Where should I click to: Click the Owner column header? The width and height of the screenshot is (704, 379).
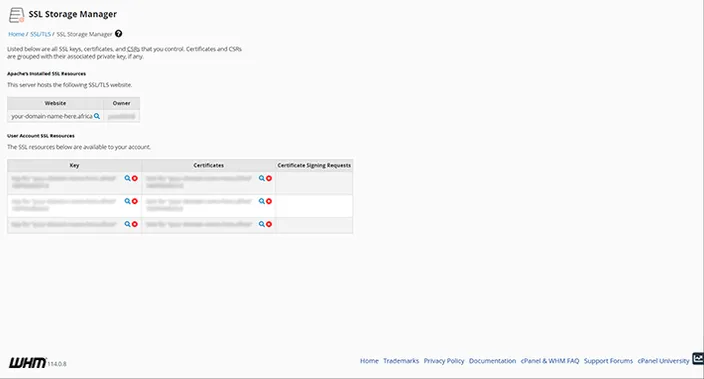pyautogui.click(x=122, y=103)
